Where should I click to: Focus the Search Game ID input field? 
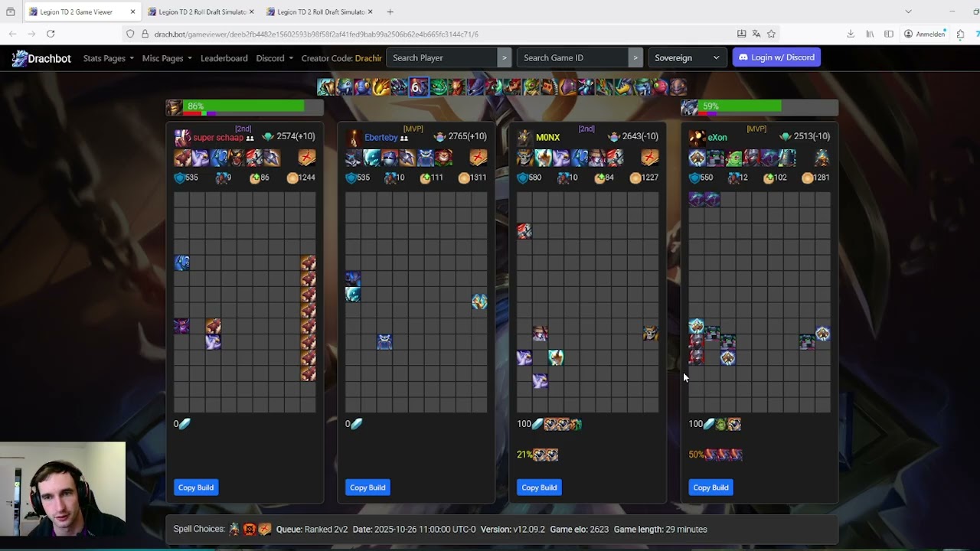pos(573,57)
